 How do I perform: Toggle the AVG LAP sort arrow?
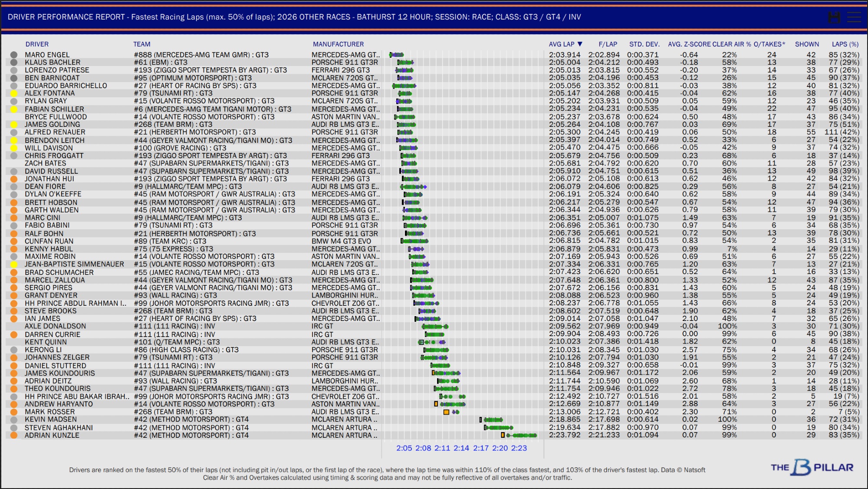pyautogui.click(x=580, y=44)
